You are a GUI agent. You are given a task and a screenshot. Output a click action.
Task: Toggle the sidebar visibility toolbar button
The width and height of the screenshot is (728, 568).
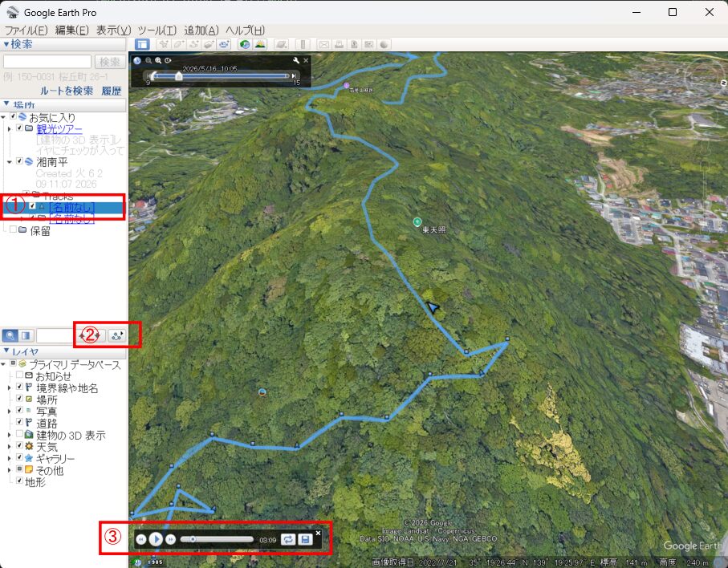point(142,45)
